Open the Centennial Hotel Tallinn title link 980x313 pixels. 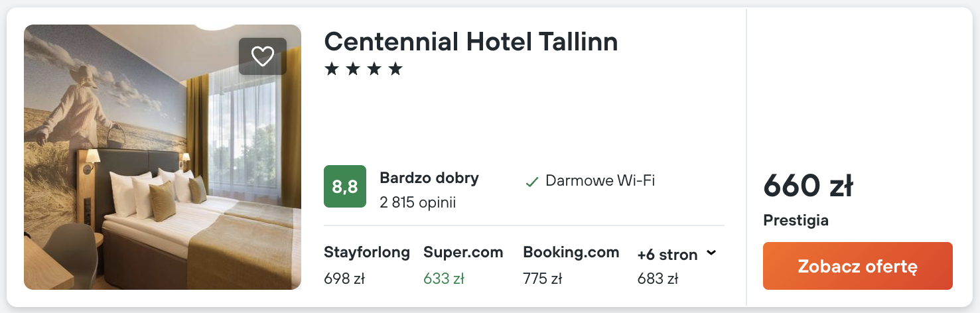click(470, 42)
